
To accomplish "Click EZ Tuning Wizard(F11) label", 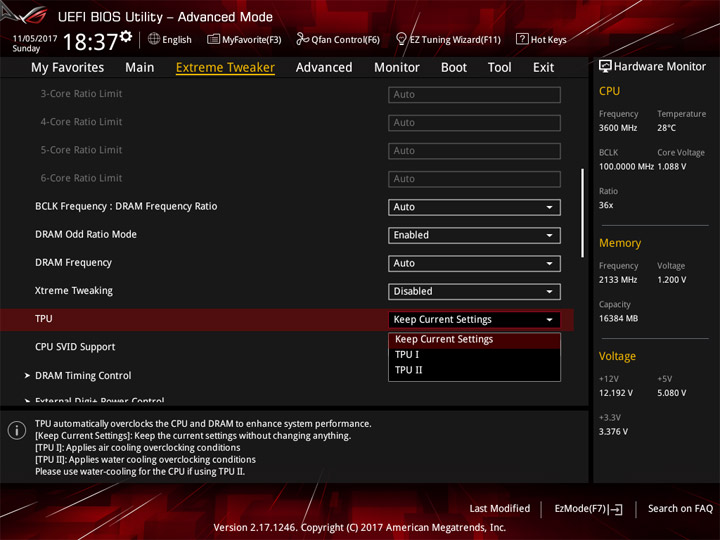I will click(455, 39).
